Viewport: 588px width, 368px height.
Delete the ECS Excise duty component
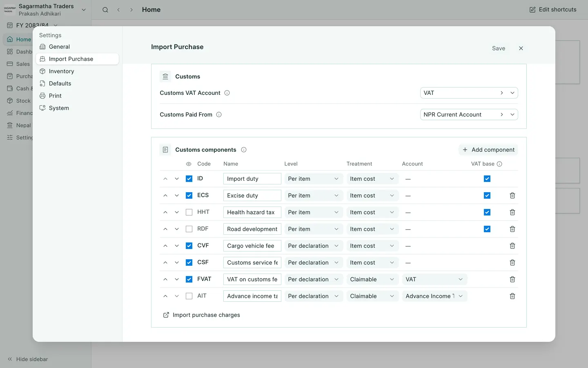512,195
